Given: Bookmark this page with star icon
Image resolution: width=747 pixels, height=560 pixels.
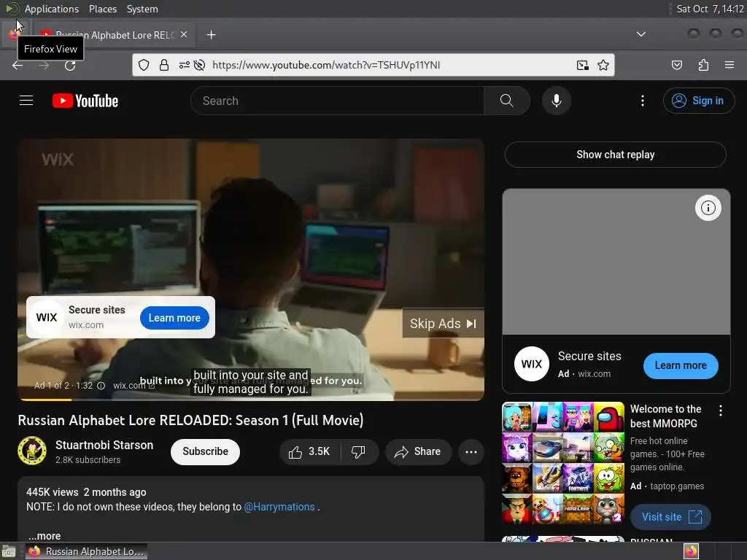Looking at the screenshot, I should (603, 65).
